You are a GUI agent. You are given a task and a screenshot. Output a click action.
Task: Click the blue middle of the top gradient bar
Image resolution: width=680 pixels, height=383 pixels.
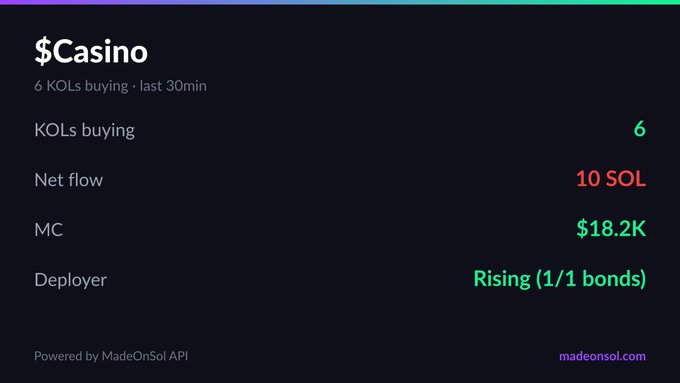click(x=340, y=2)
